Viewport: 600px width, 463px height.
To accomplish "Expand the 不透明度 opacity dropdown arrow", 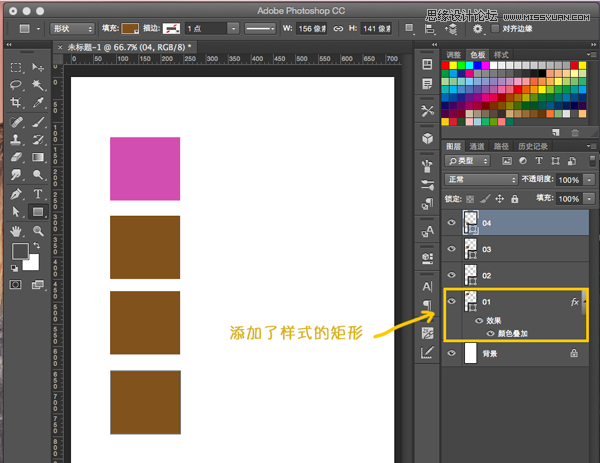I will point(590,180).
